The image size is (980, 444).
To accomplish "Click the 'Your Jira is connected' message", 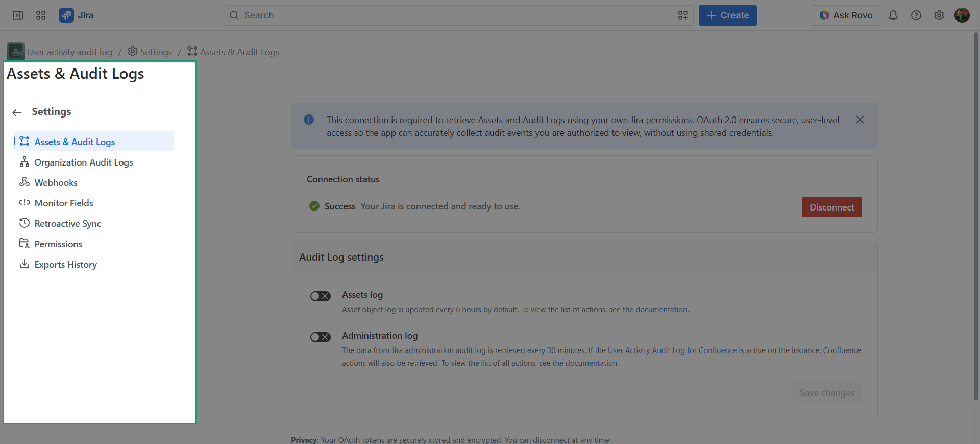I will point(440,206).
